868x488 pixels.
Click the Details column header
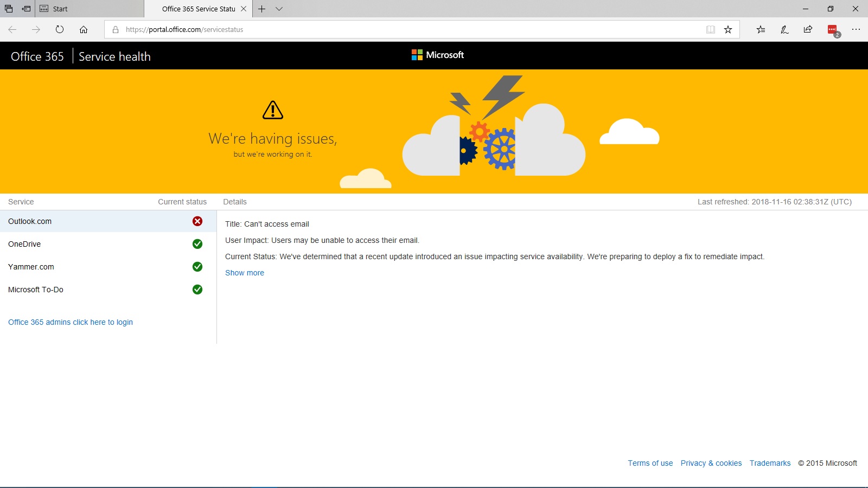click(x=235, y=202)
